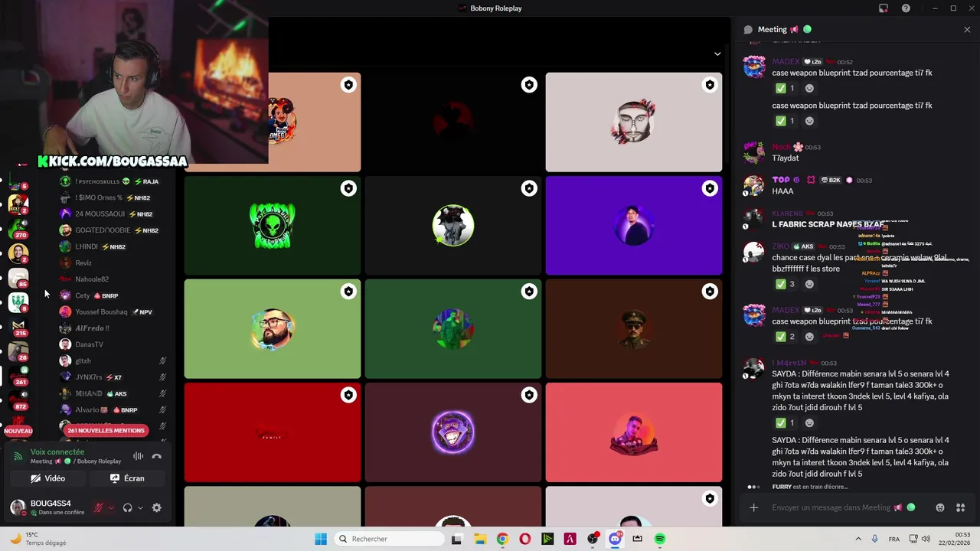Show hidden system tray icons
980x551 pixels.
[x=857, y=539]
